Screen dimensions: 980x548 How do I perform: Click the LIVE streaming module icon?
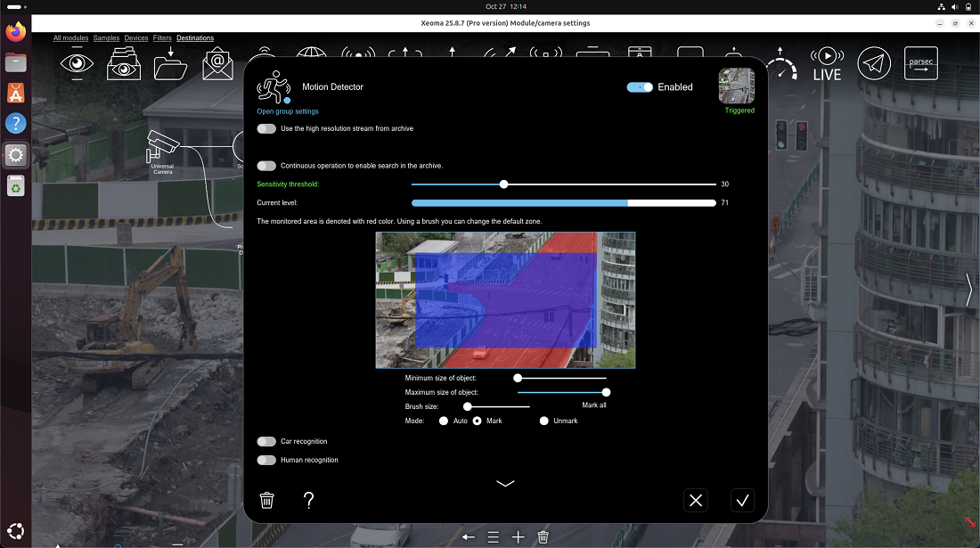point(827,64)
